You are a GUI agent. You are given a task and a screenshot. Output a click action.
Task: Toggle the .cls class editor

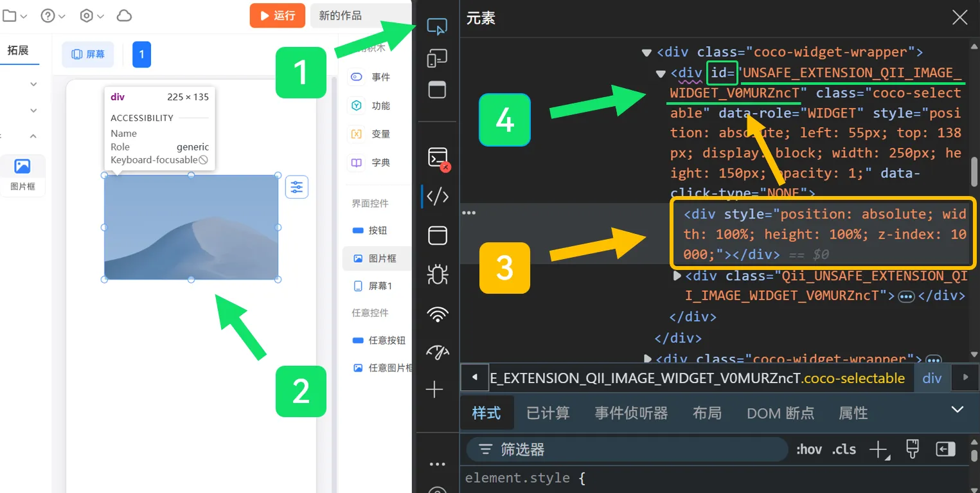click(x=844, y=449)
